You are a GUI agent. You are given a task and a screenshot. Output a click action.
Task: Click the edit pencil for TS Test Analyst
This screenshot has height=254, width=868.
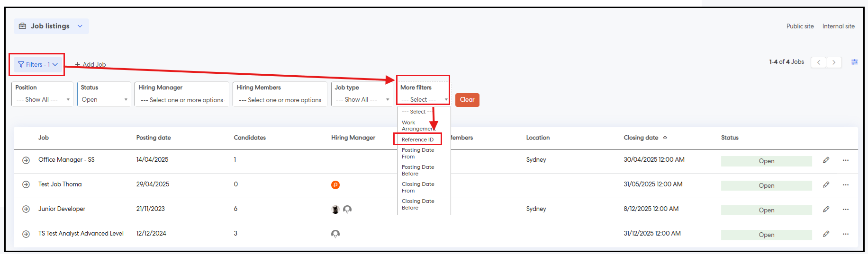click(826, 234)
